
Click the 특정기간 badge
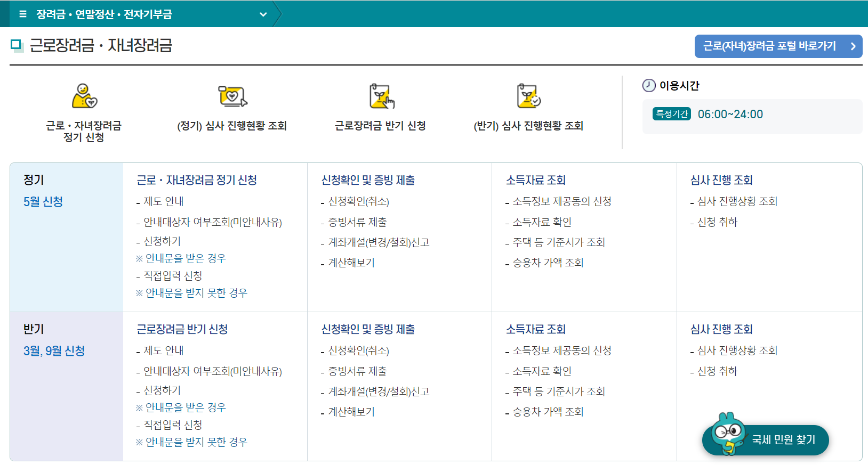point(672,114)
